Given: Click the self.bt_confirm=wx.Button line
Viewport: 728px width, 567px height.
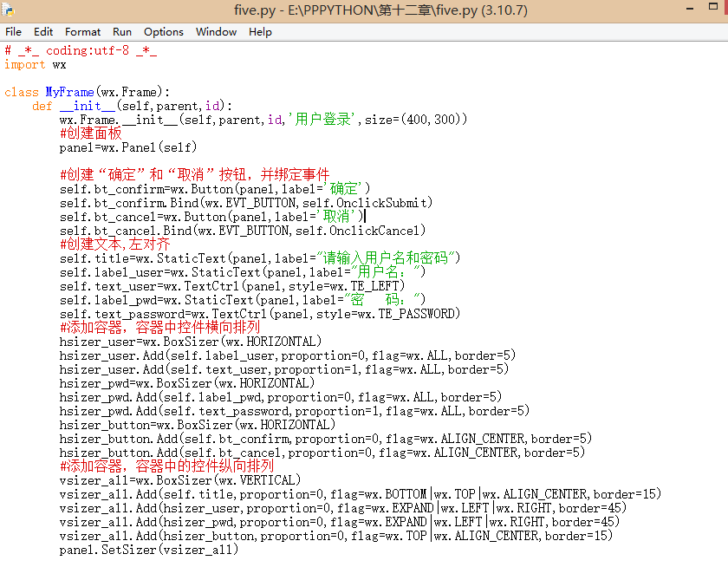Looking at the screenshot, I should tap(215, 188).
